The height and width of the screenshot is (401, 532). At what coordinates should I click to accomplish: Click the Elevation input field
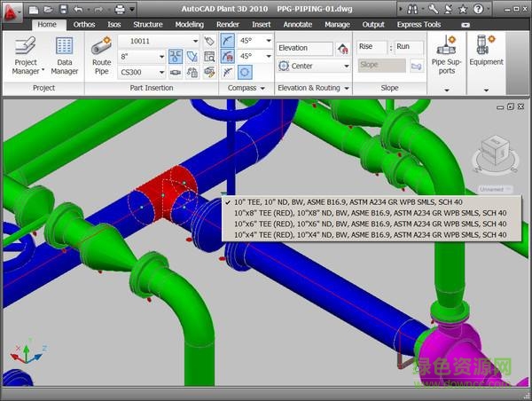pos(305,48)
